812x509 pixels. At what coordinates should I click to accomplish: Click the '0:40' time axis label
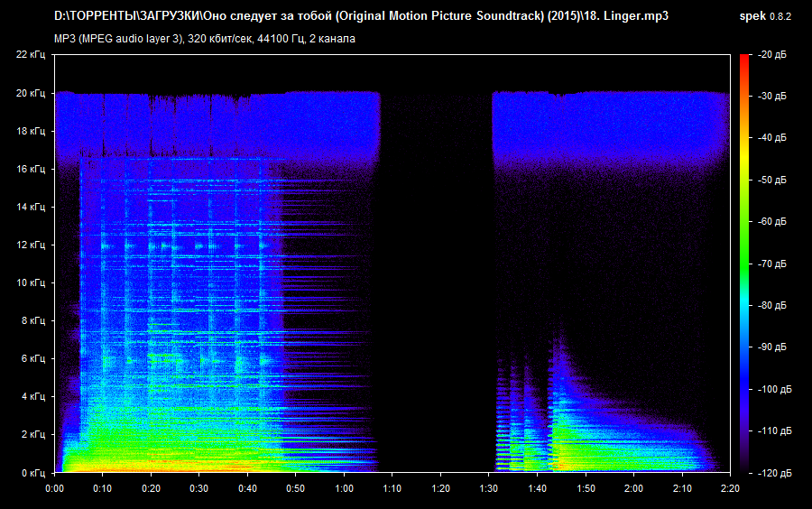point(247,488)
